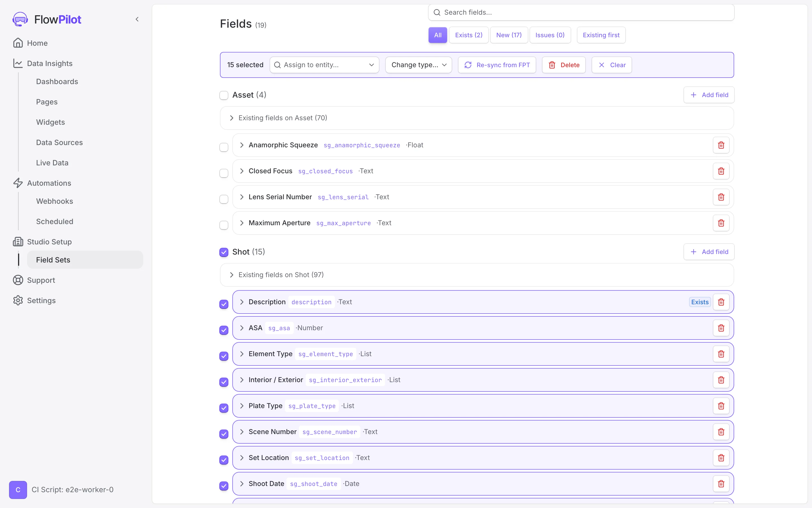Delete Interior / Exterior with trash icon
The height and width of the screenshot is (508, 812).
point(721,380)
